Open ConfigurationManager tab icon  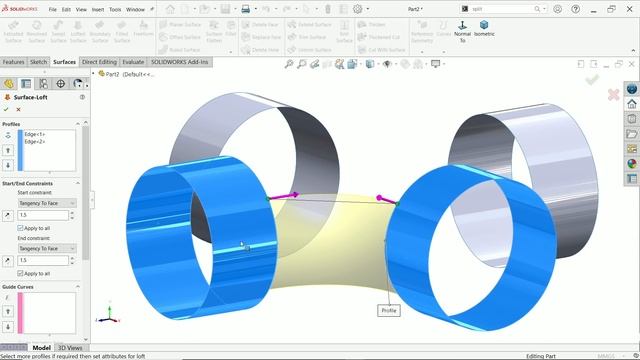[43, 84]
